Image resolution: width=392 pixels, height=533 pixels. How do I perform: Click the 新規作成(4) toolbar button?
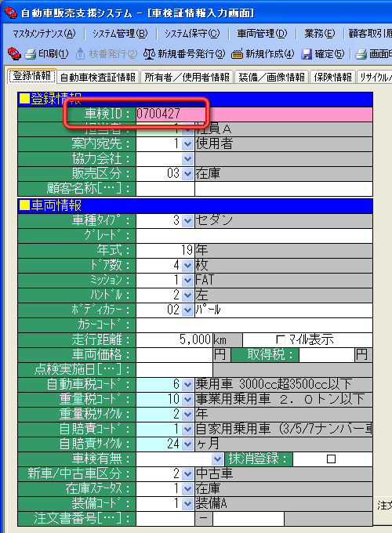tap(263, 54)
